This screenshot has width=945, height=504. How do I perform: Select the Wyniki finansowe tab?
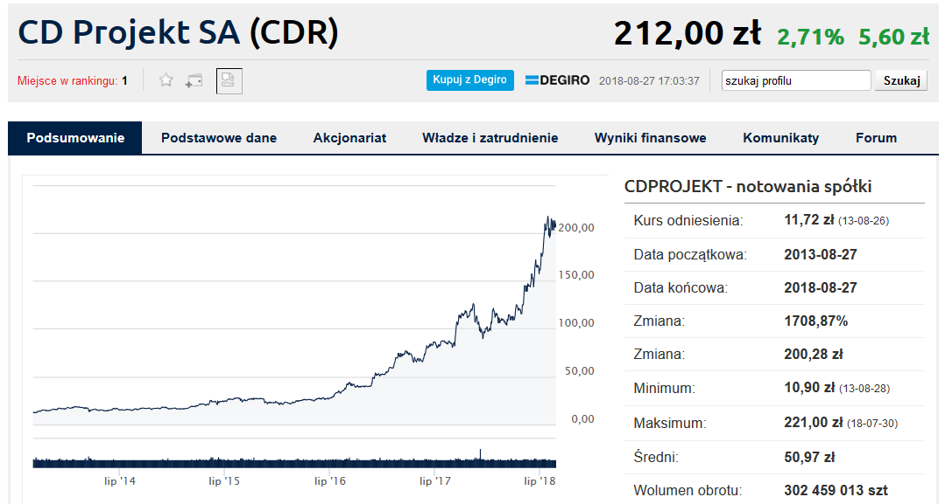(x=650, y=138)
